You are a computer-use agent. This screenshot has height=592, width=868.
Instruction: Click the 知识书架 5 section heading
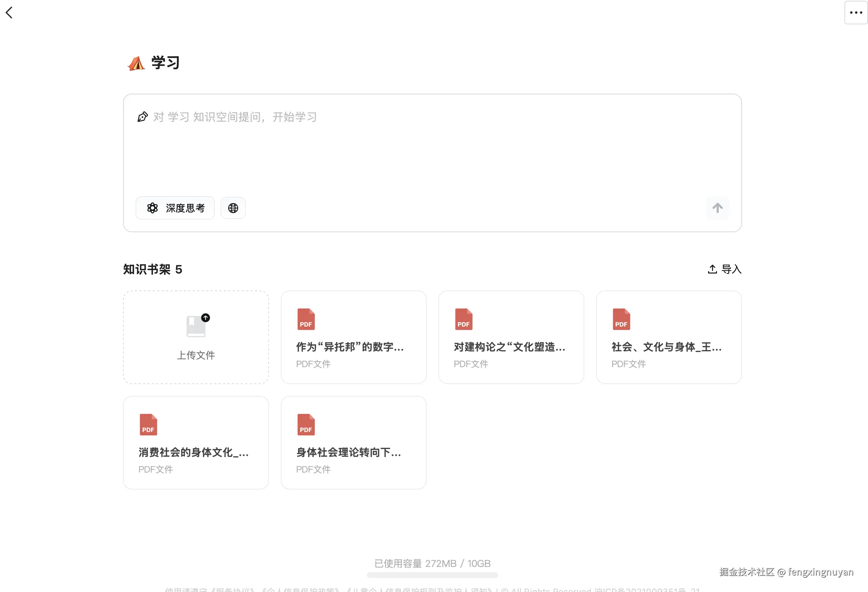(153, 269)
